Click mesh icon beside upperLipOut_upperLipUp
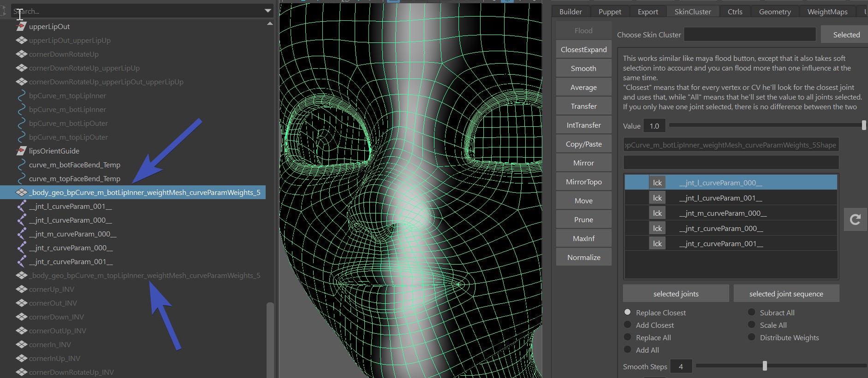 21,41
